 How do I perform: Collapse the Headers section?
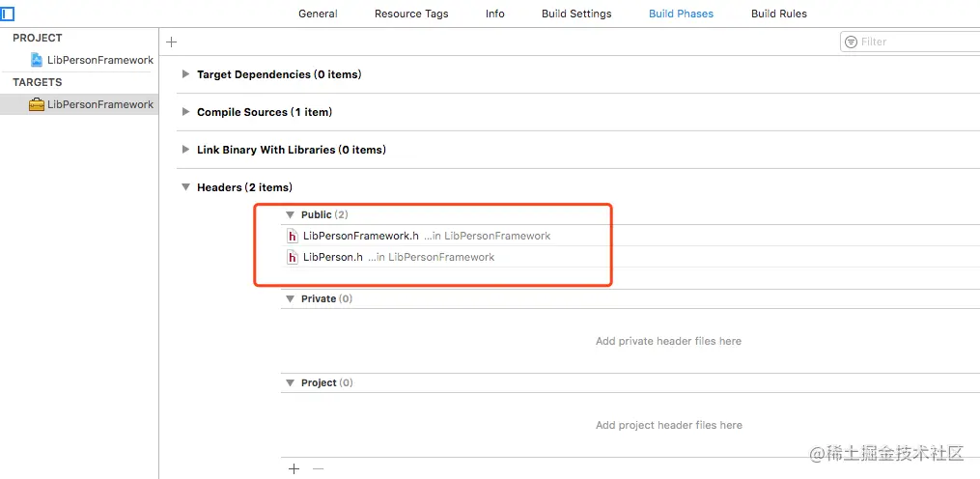pos(186,187)
